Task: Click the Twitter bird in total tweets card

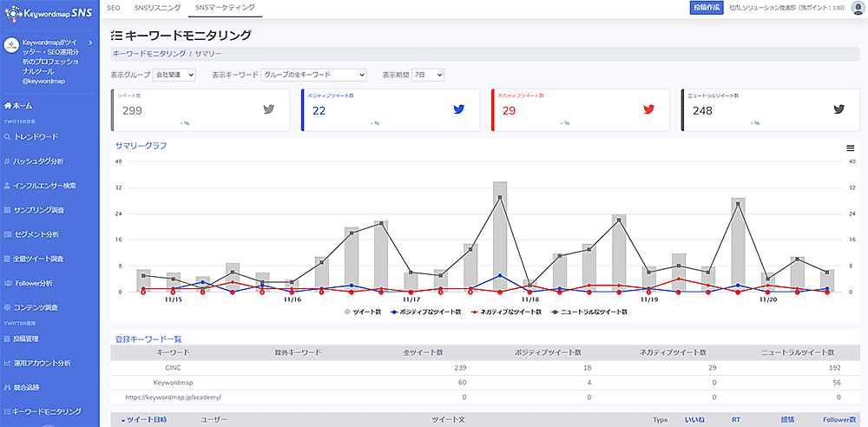Action: (269, 109)
